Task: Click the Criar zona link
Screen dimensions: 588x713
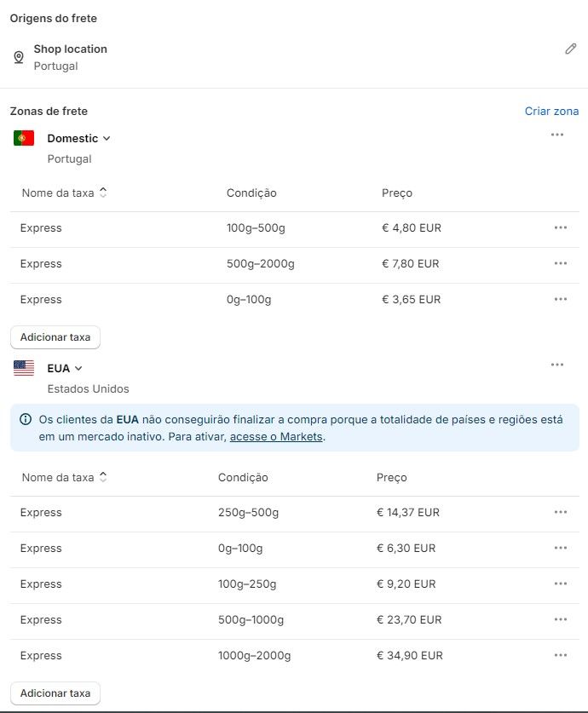Action: (551, 111)
